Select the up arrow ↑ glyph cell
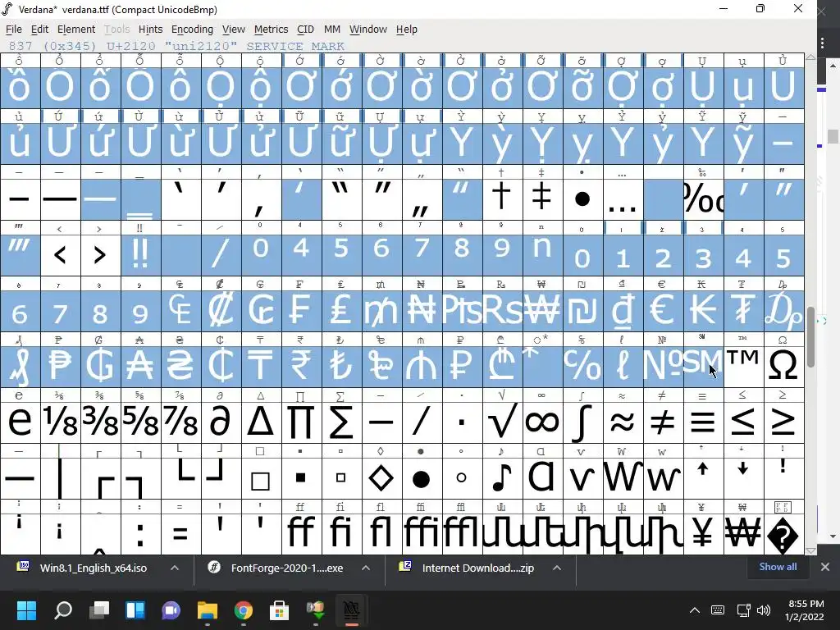The width and height of the screenshot is (840, 630). click(703, 478)
